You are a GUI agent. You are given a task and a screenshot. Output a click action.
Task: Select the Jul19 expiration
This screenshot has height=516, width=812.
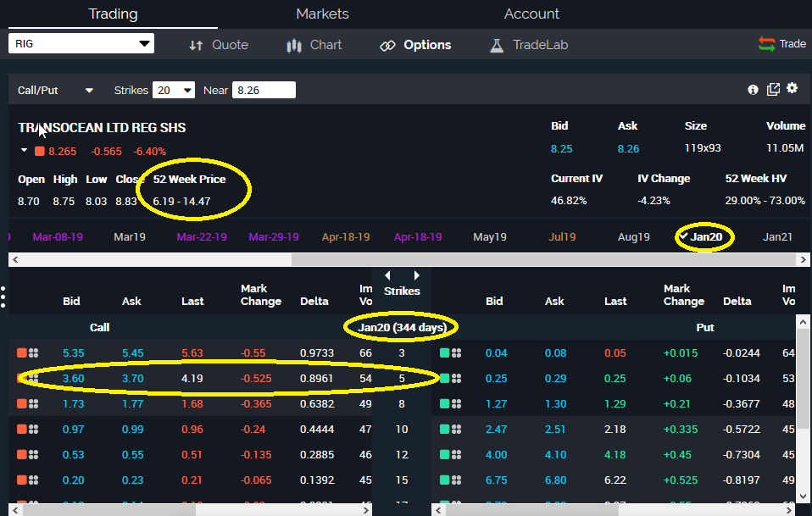tap(562, 237)
